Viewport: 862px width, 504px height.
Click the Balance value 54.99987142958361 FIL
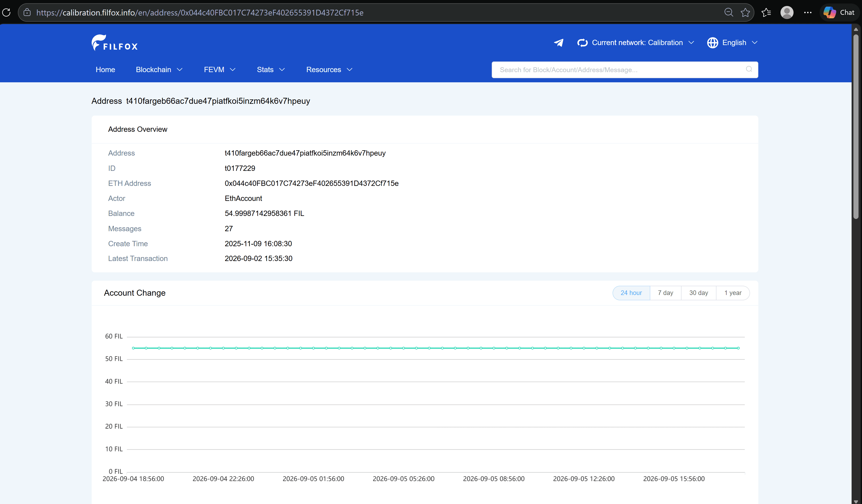pyautogui.click(x=265, y=214)
